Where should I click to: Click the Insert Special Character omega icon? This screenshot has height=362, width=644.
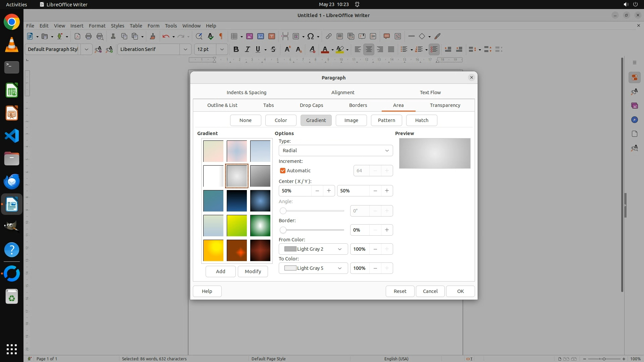[x=311, y=36]
